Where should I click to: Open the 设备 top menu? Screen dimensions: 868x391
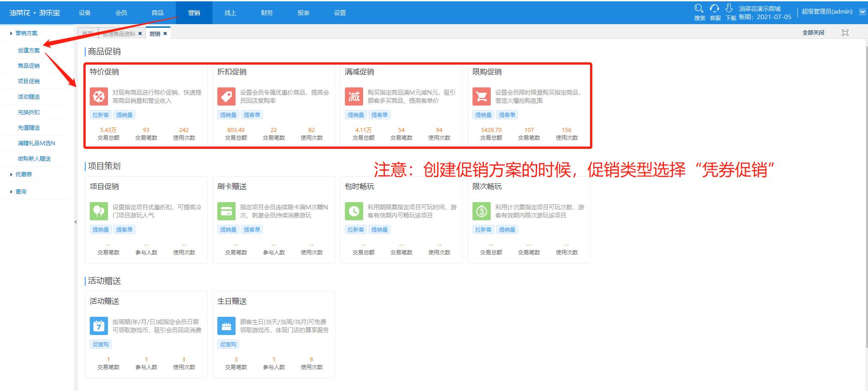coord(85,13)
